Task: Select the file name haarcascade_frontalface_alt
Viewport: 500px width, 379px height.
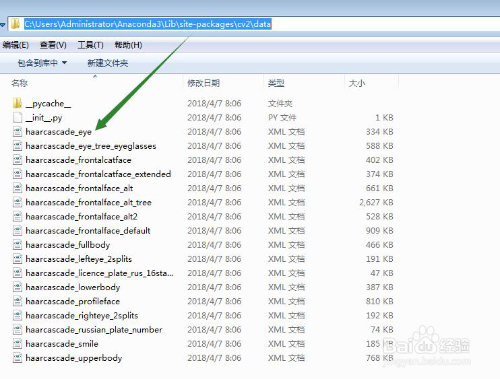Action: point(79,188)
